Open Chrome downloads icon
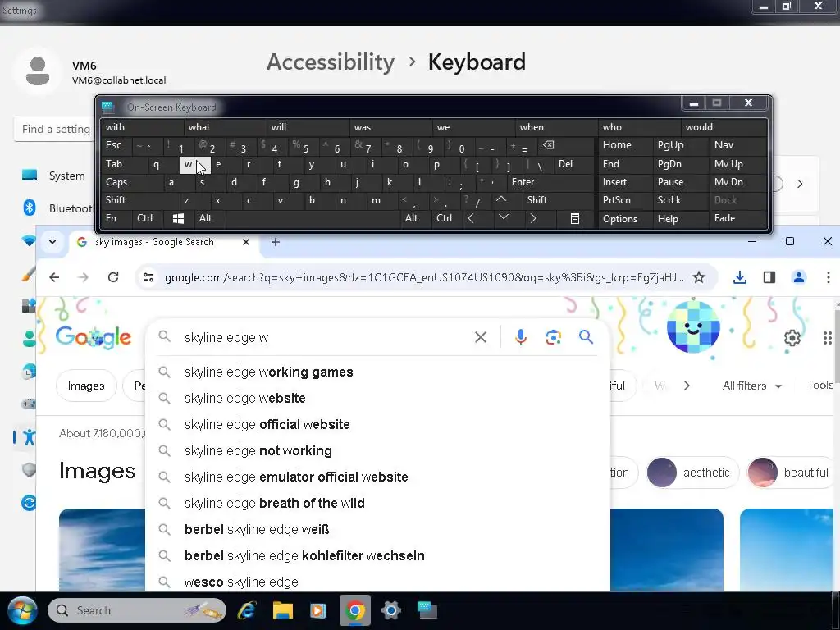The image size is (840, 630). [x=740, y=277]
